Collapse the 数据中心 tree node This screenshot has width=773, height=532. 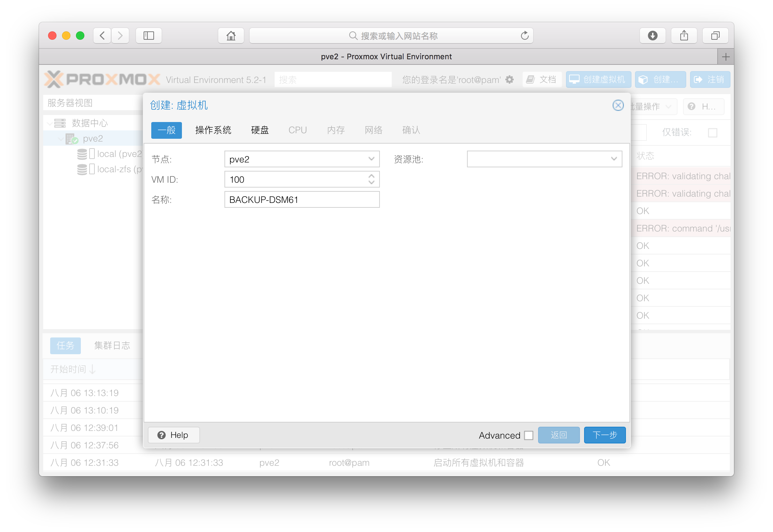click(49, 123)
